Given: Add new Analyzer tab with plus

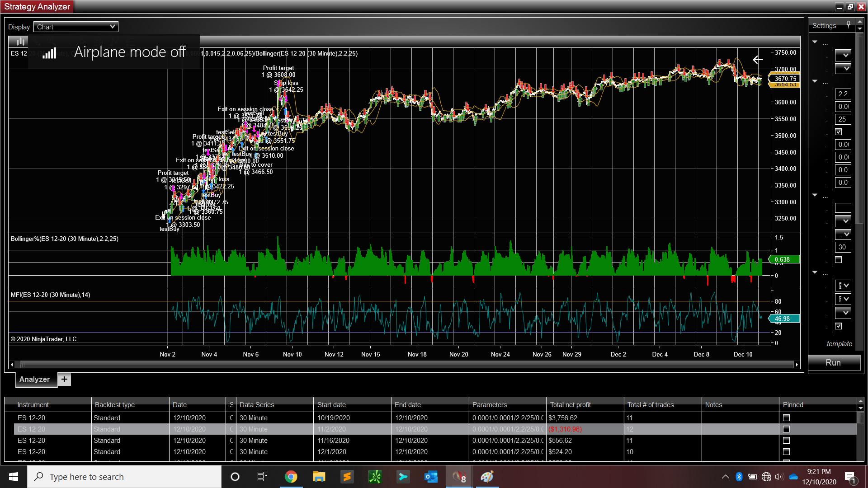Looking at the screenshot, I should pos(64,379).
